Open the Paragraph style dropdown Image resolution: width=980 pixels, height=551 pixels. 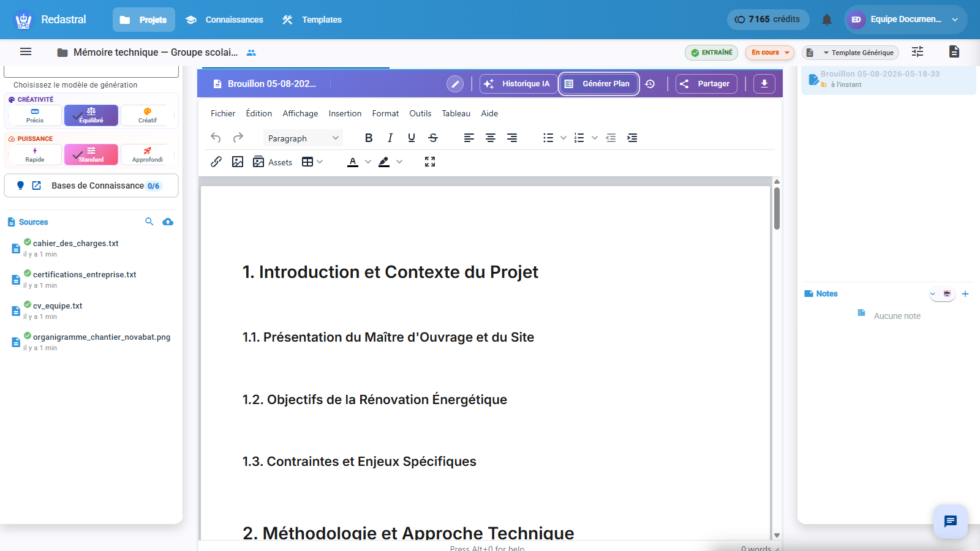point(303,138)
